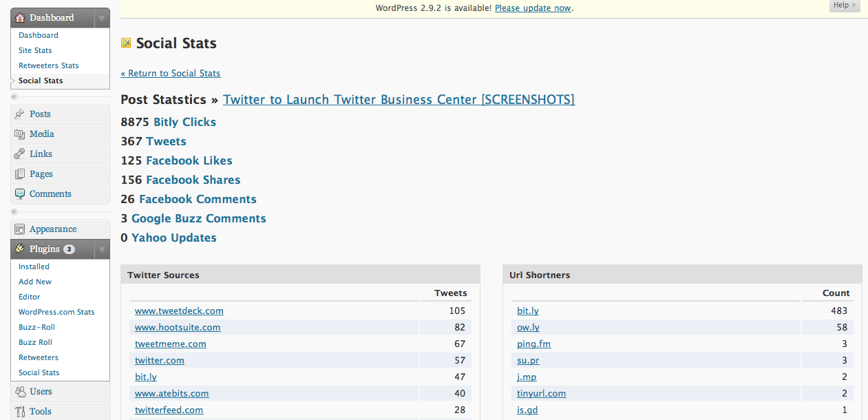Open the Twitter Business Center post link
Viewport: 868px width, 420px height.
click(x=399, y=100)
